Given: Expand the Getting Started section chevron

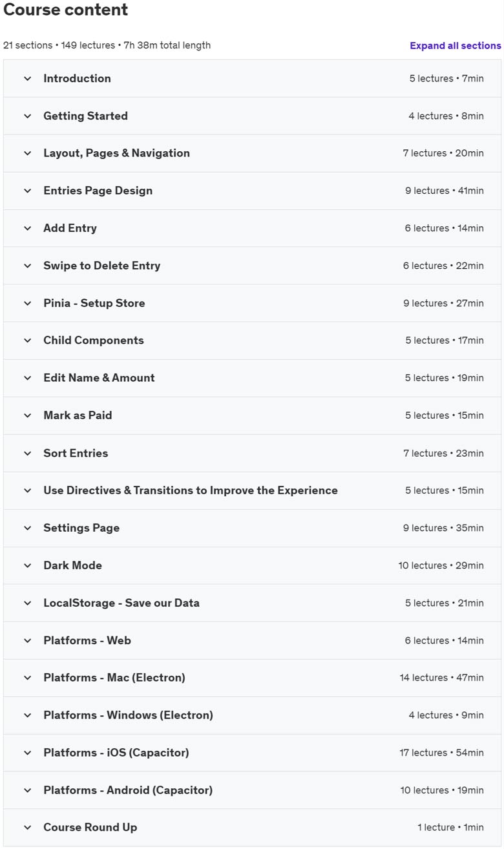Looking at the screenshot, I should tap(27, 116).
